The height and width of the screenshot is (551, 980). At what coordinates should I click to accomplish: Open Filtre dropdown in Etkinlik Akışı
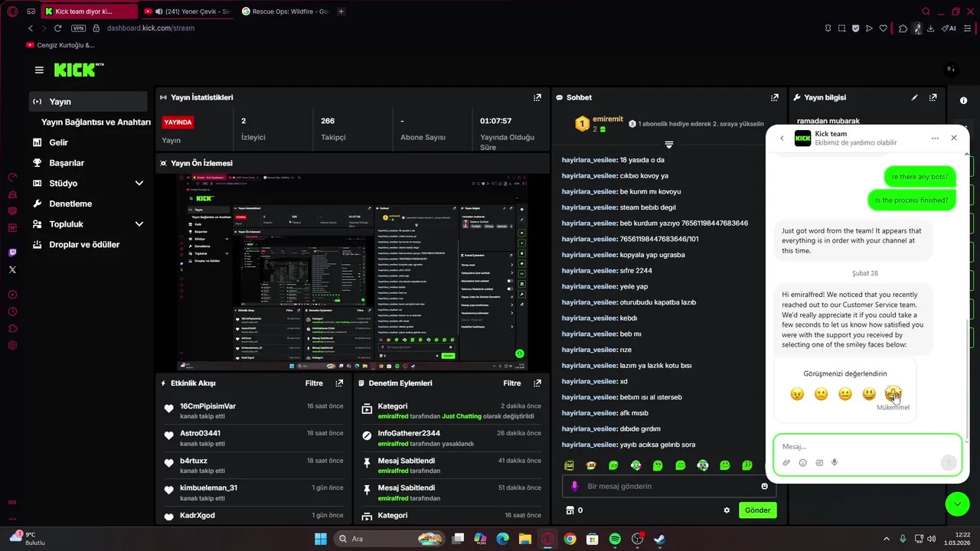click(x=314, y=383)
